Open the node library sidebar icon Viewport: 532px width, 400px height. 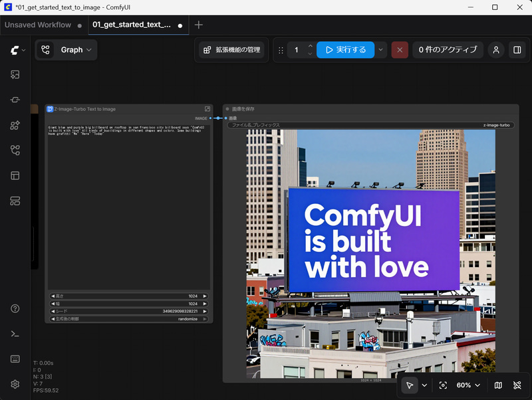click(x=15, y=100)
